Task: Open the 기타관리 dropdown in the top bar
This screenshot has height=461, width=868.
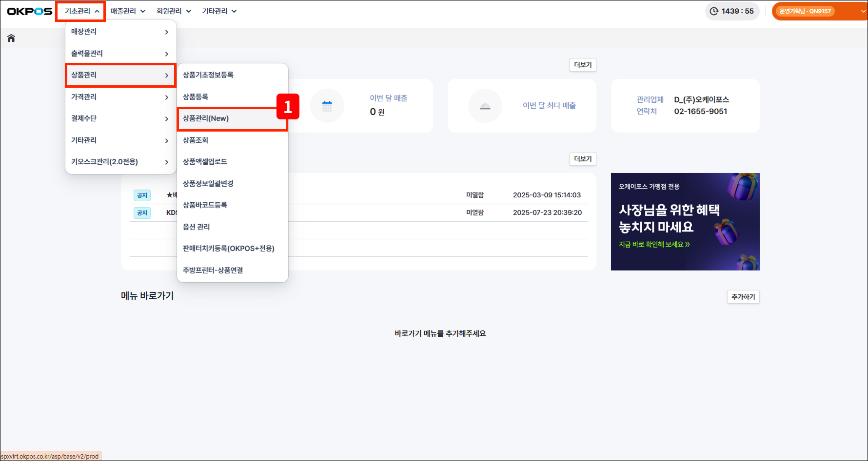Action: click(x=219, y=11)
